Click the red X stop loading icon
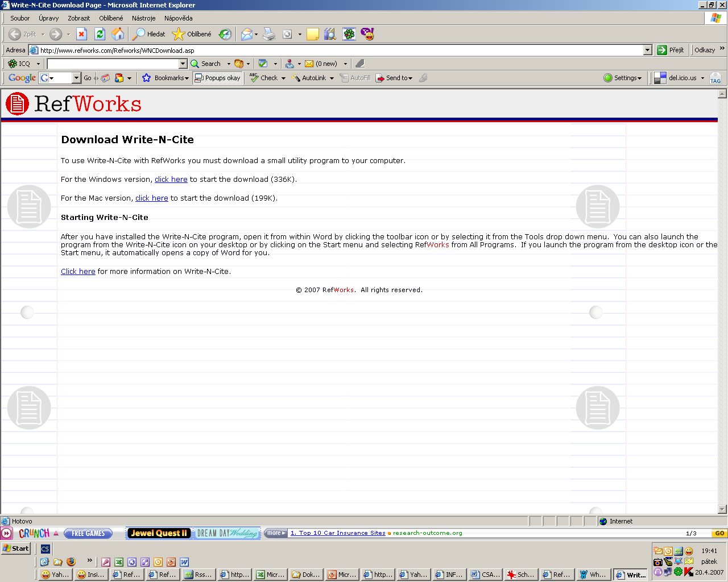 click(x=82, y=34)
